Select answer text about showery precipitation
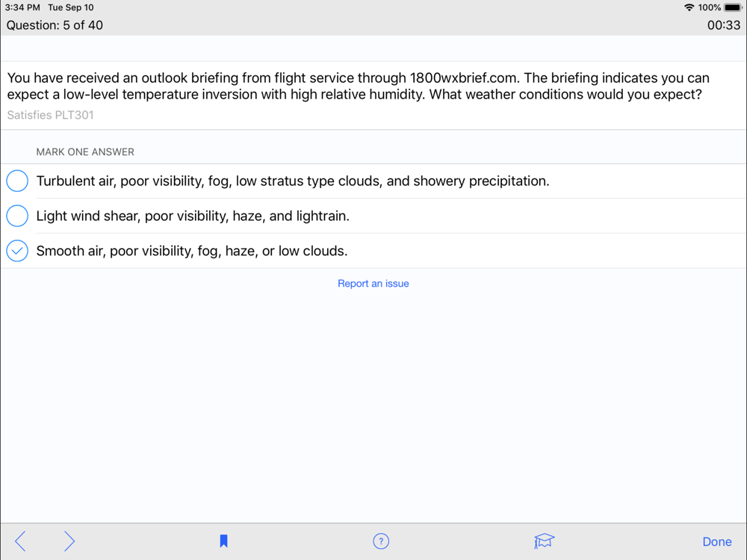 (x=293, y=181)
